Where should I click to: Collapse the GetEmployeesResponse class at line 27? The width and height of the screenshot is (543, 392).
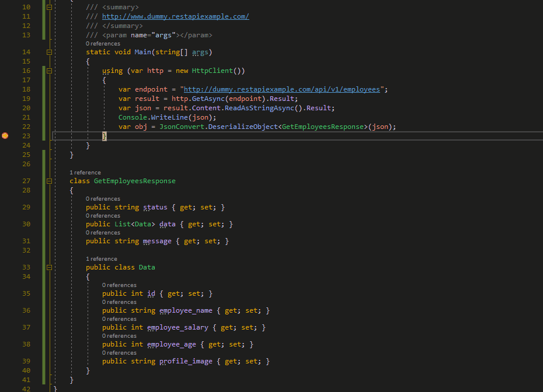49,181
